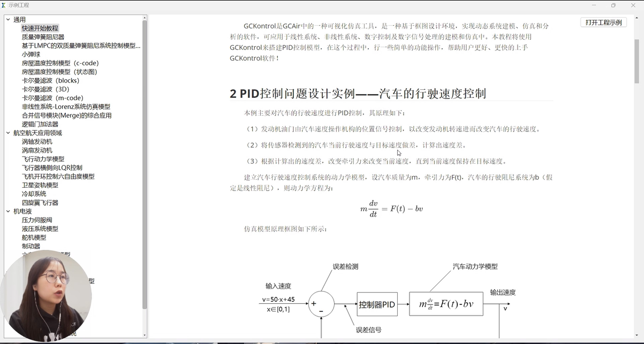Open 卡尔曼滤波（blocks） example
This screenshot has width=644, height=344.
coord(50,81)
